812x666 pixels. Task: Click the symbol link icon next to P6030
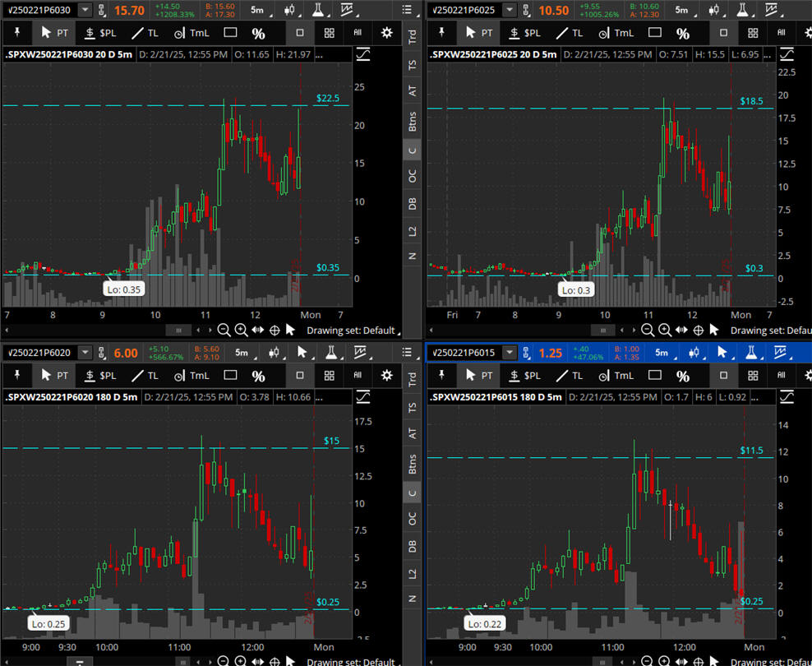tap(102, 9)
